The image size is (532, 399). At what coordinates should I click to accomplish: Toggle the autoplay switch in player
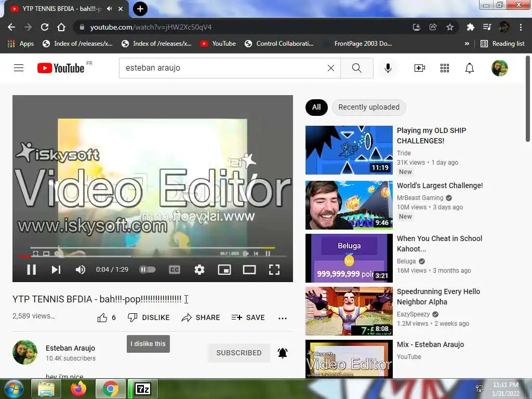point(147,270)
